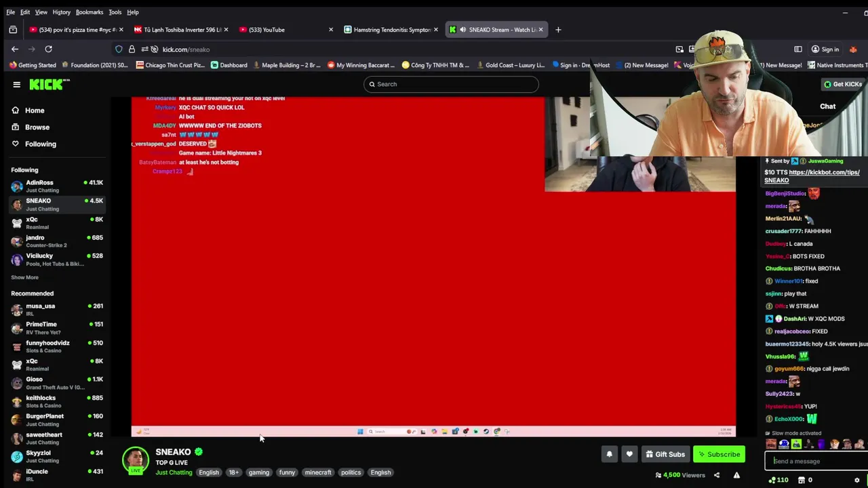Click the politics stream tag
This screenshot has width=868, height=488.
tap(351, 472)
